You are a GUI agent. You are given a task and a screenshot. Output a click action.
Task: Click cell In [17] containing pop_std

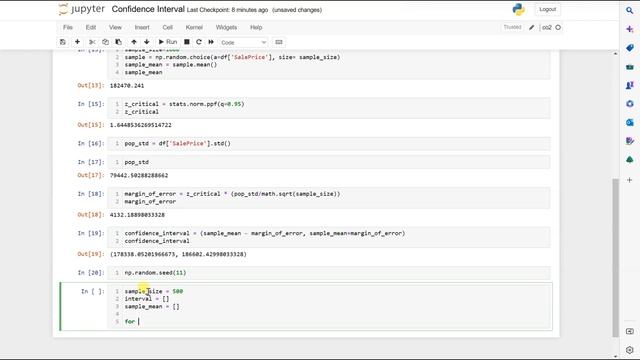pyautogui.click(x=329, y=162)
